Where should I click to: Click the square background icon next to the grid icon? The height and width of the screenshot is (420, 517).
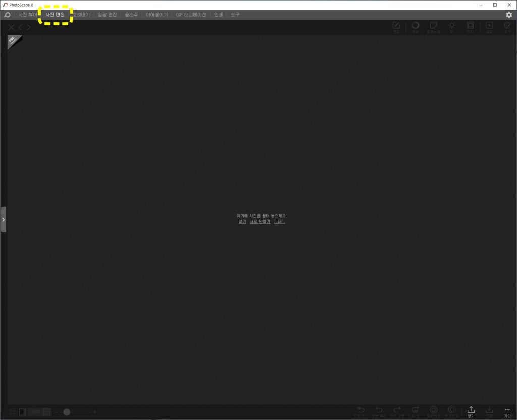(22, 412)
